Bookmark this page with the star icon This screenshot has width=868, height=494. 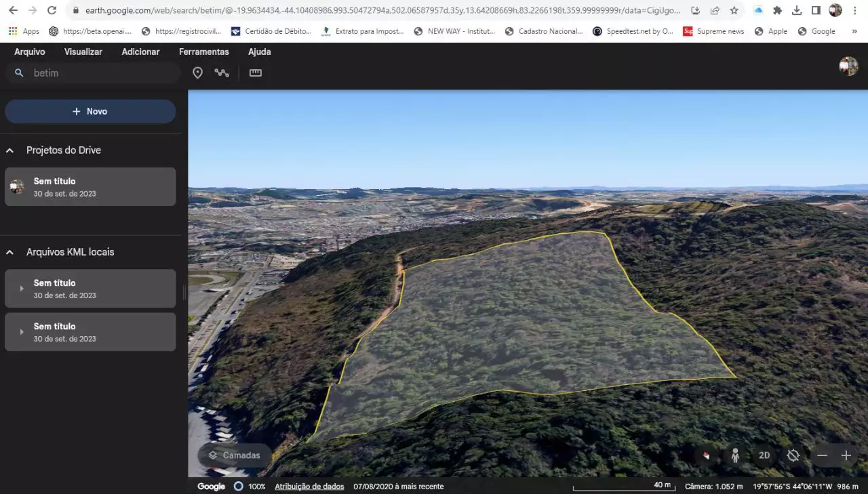(x=734, y=11)
